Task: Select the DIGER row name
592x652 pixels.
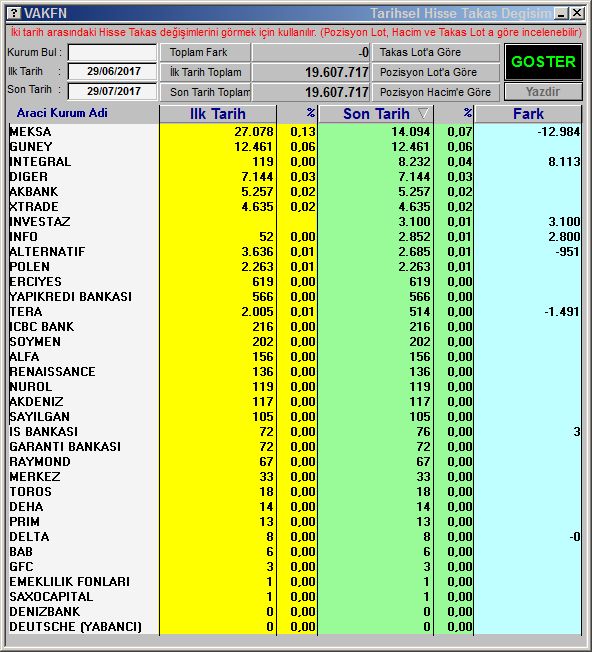Action: (28, 177)
